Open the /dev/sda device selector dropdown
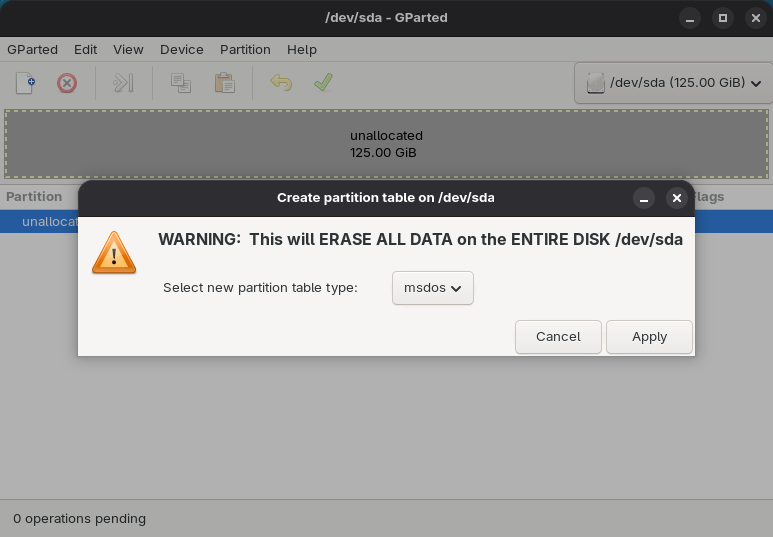Screen dimensions: 773x537 pyautogui.click(x=673, y=83)
